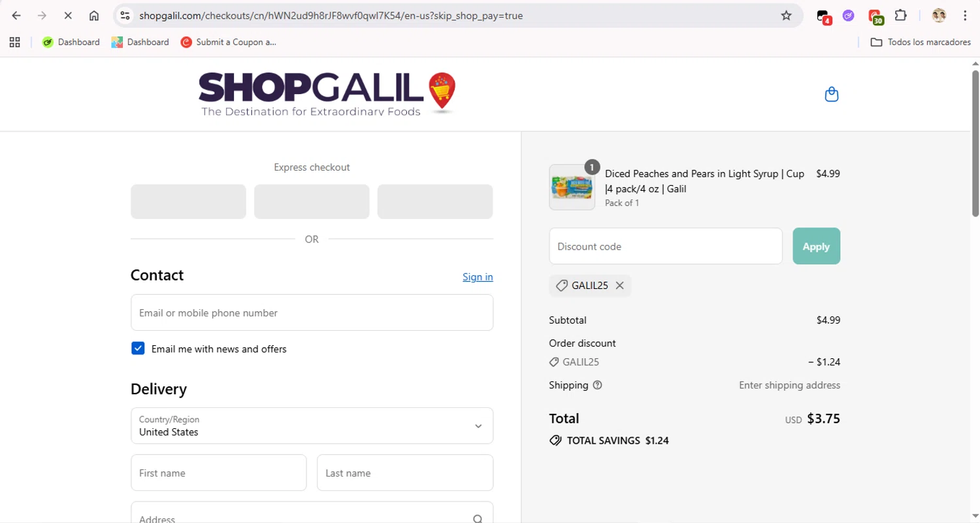Click the address search magnifier icon
The width and height of the screenshot is (980, 523).
478,519
